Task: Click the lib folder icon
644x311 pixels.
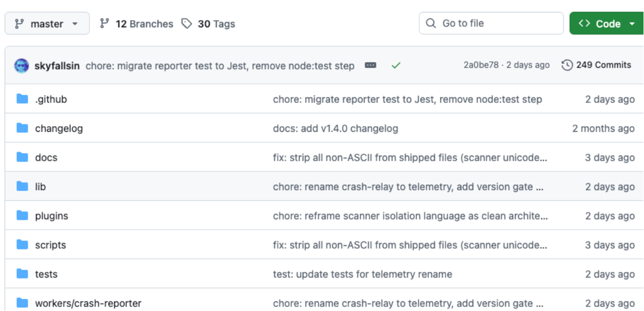Action: coord(22,186)
